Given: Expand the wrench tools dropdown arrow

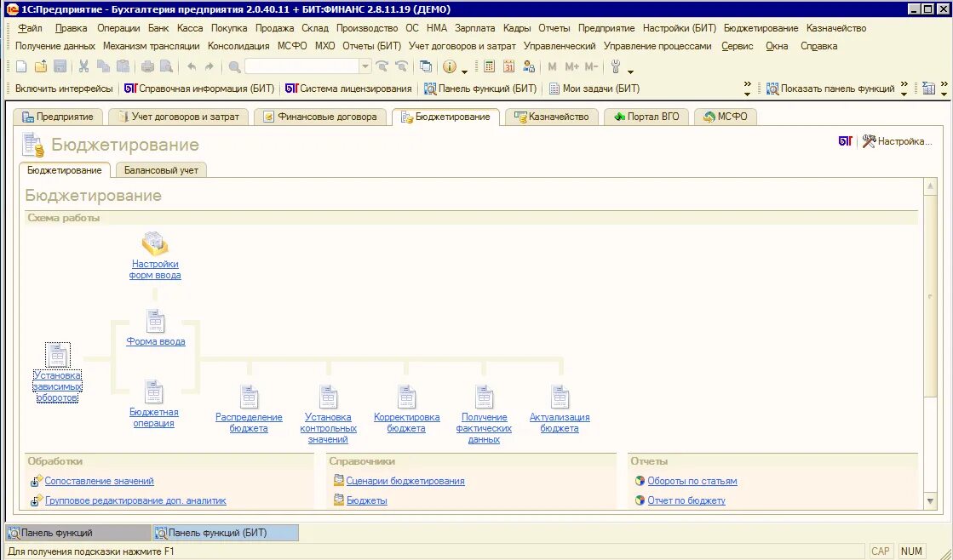Looking at the screenshot, I should pyautogui.click(x=630, y=71).
